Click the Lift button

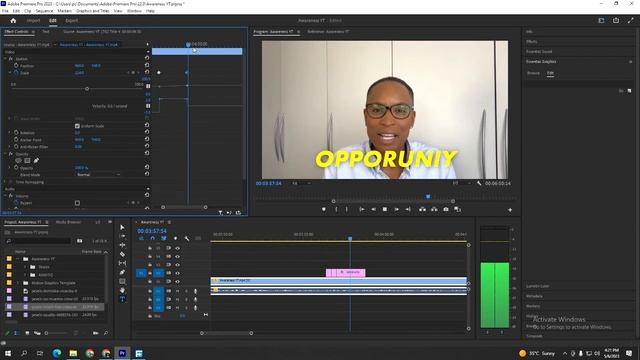coord(422,209)
